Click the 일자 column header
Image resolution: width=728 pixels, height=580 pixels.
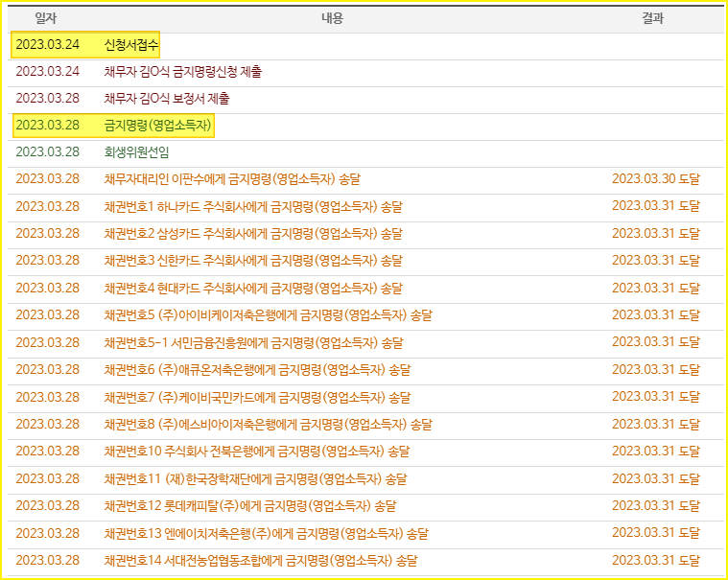pos(45,18)
